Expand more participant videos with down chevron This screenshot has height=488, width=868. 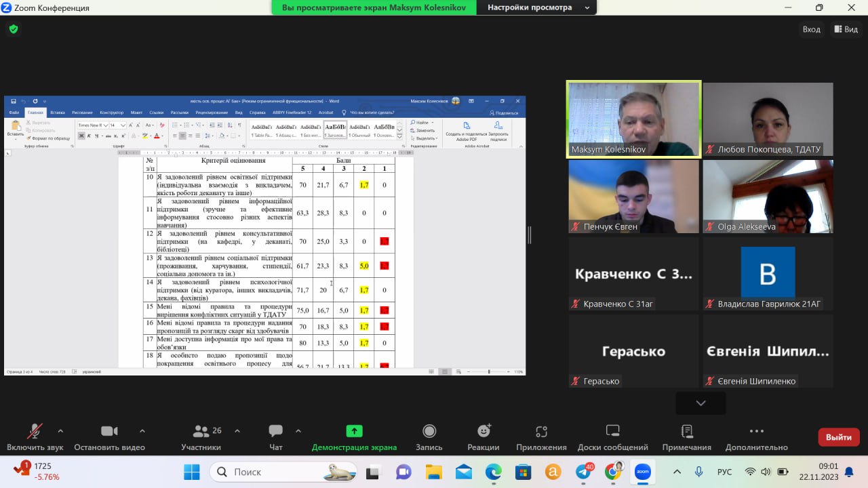click(701, 403)
